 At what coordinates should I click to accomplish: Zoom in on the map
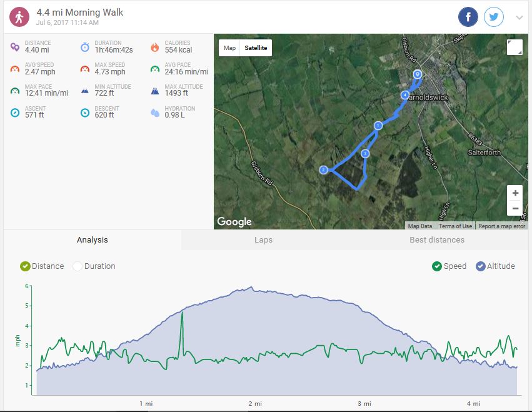click(515, 193)
